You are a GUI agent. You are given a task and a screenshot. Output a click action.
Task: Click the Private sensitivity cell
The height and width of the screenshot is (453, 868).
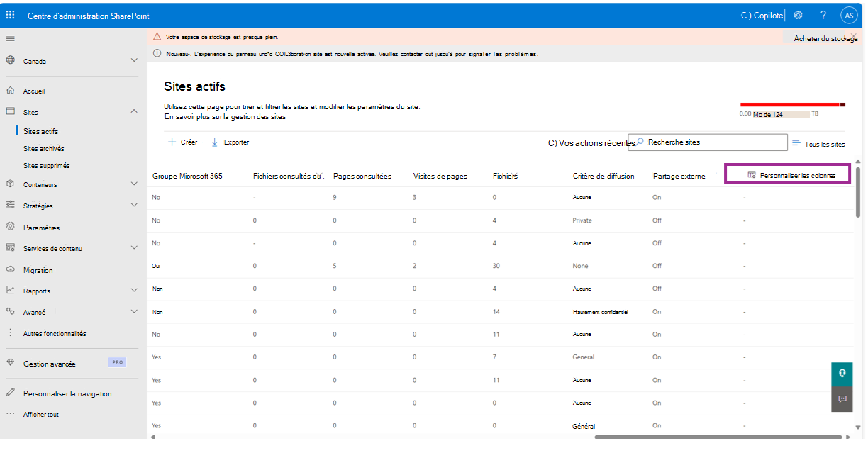(582, 220)
